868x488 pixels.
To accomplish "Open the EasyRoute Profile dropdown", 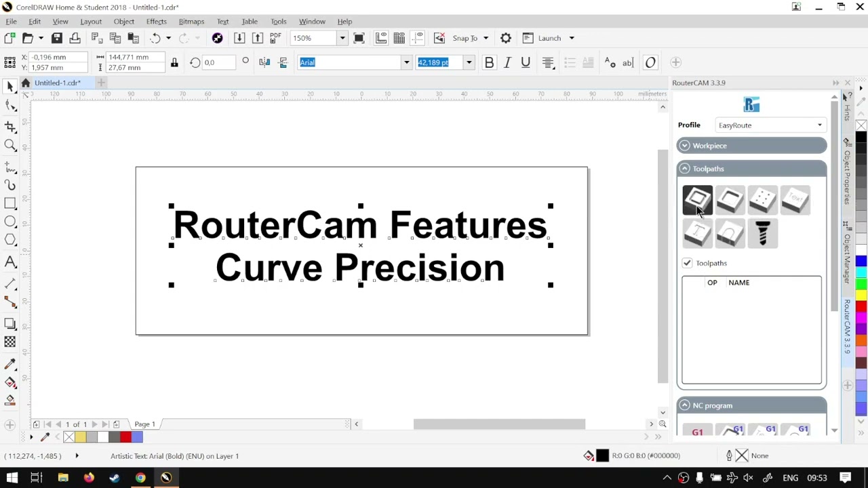I will click(770, 125).
